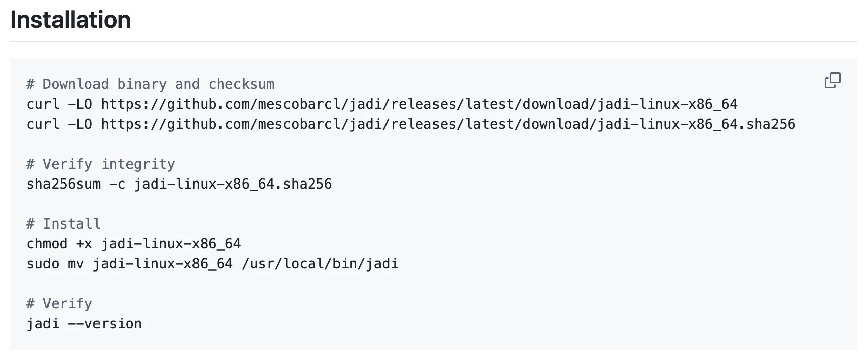Click the curl URL ending in .sha256
The width and height of the screenshot is (868, 361).
click(448, 124)
